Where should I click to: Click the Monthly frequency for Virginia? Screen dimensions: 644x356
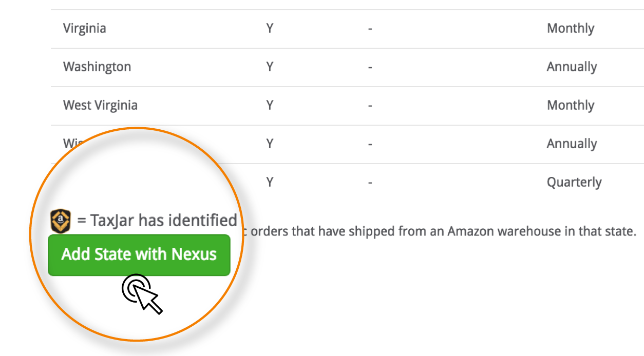[x=571, y=29]
